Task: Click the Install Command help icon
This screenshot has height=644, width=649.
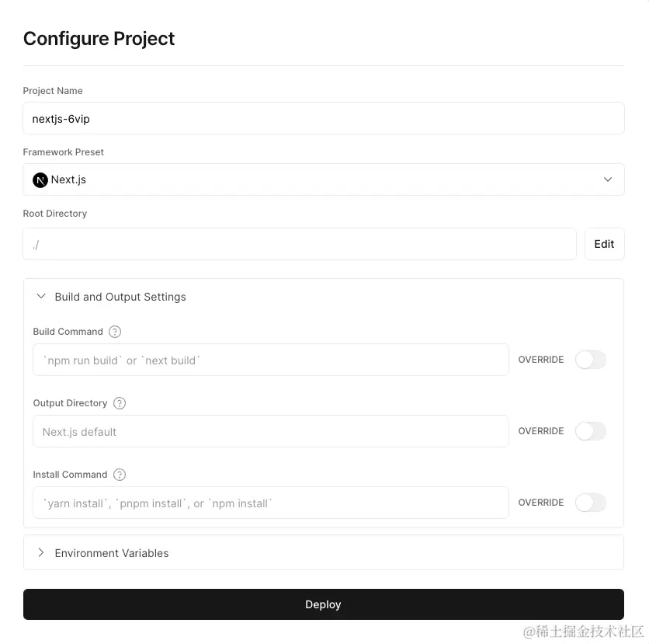Action: tap(120, 475)
